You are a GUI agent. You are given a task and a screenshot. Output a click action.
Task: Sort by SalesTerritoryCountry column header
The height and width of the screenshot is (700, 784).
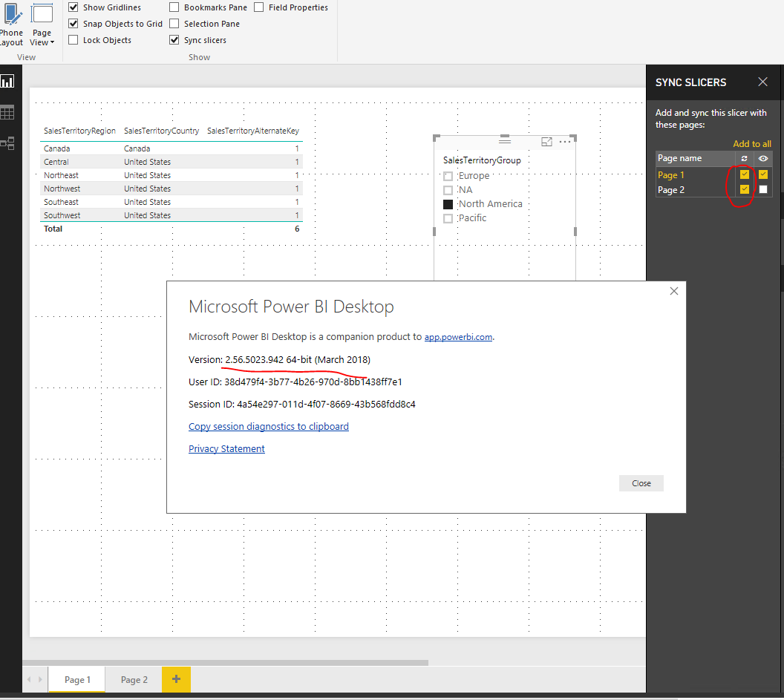(x=162, y=131)
